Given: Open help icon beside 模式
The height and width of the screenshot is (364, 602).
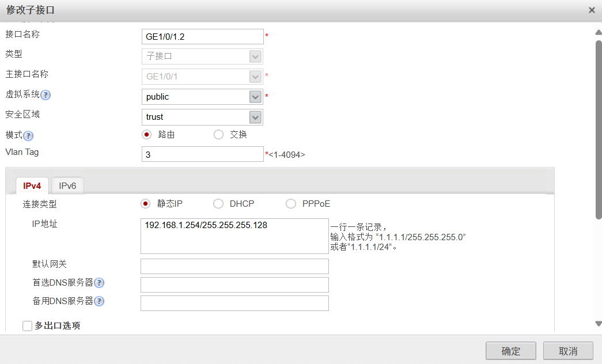Looking at the screenshot, I should click(x=28, y=135).
